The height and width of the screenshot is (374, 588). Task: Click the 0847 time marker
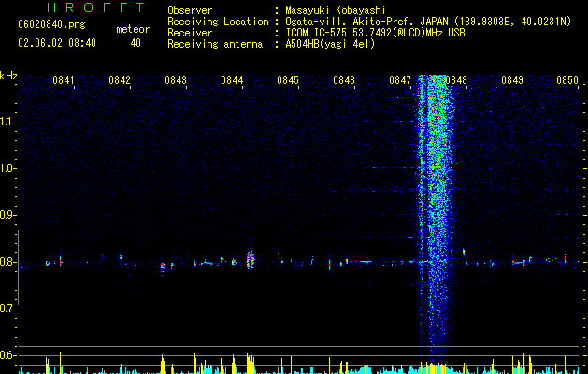coord(400,80)
